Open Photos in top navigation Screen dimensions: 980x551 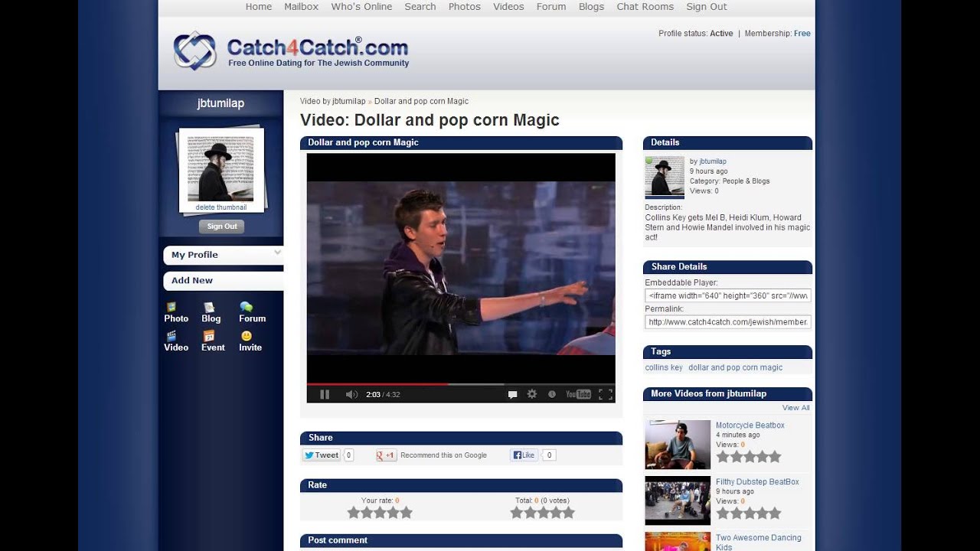[465, 7]
